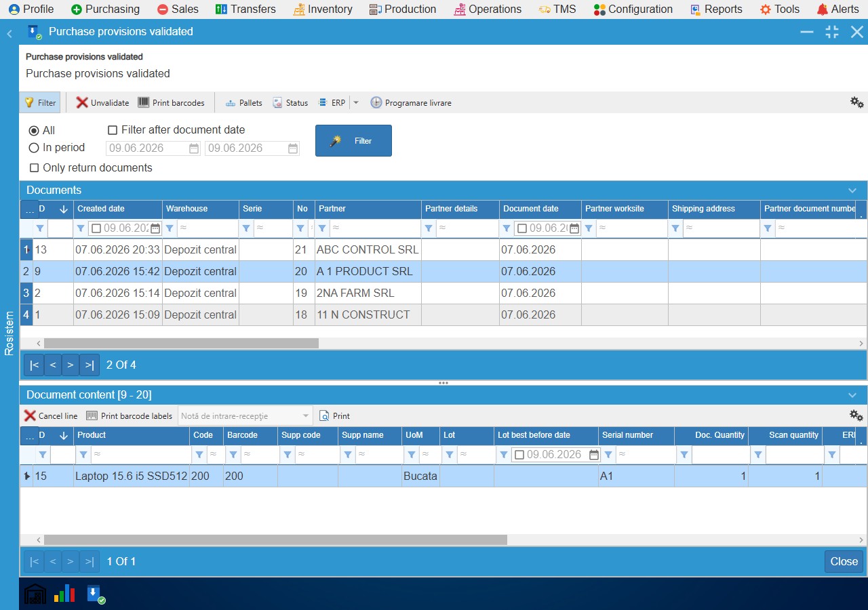Viewport: 868px width, 610px height.
Task: Toggle Document date filter checkbox
Action: (x=522, y=228)
